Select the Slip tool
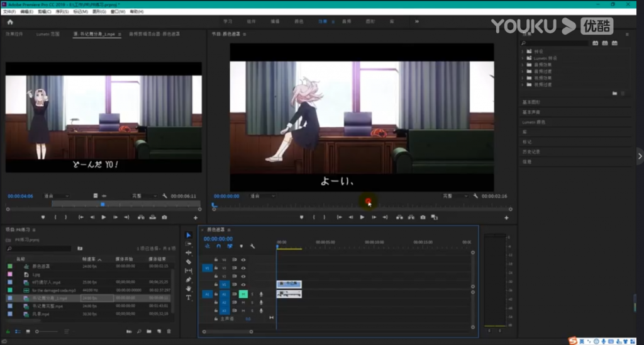This screenshot has width=644, height=345. pos(189,271)
